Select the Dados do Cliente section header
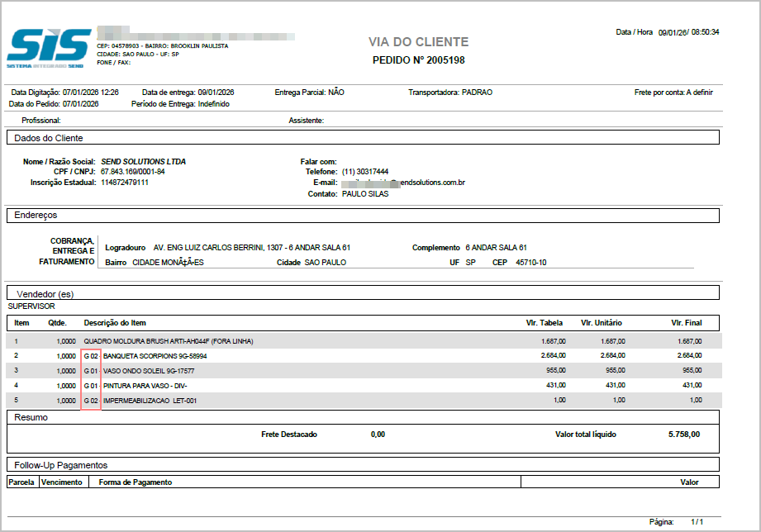Image resolution: width=761 pixels, height=532 pixels. (49, 138)
